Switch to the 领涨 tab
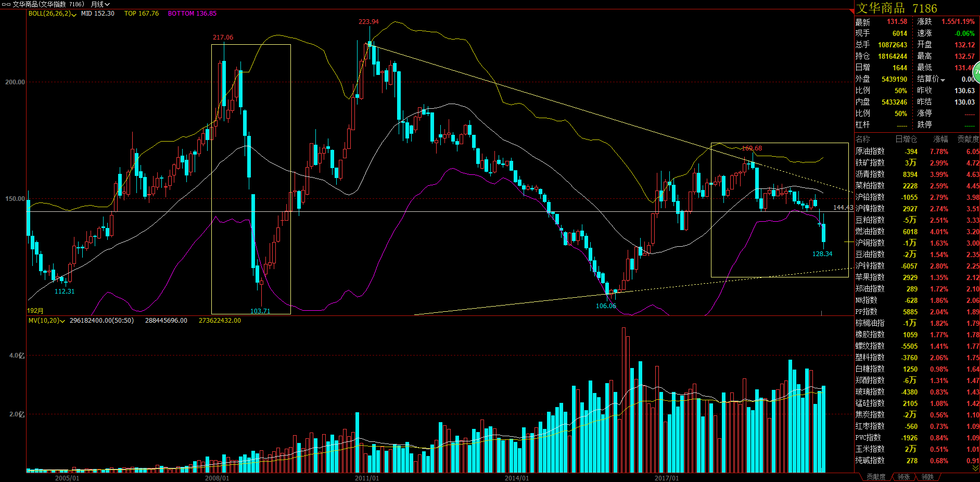 click(903, 477)
